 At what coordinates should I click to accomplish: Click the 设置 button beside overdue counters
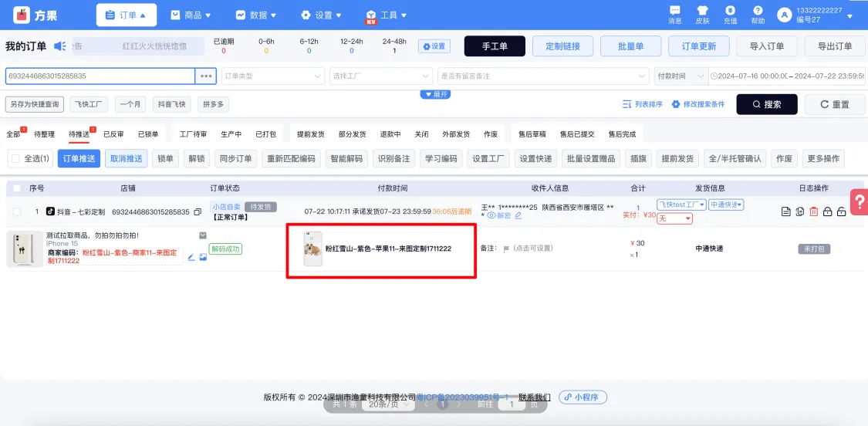[434, 46]
